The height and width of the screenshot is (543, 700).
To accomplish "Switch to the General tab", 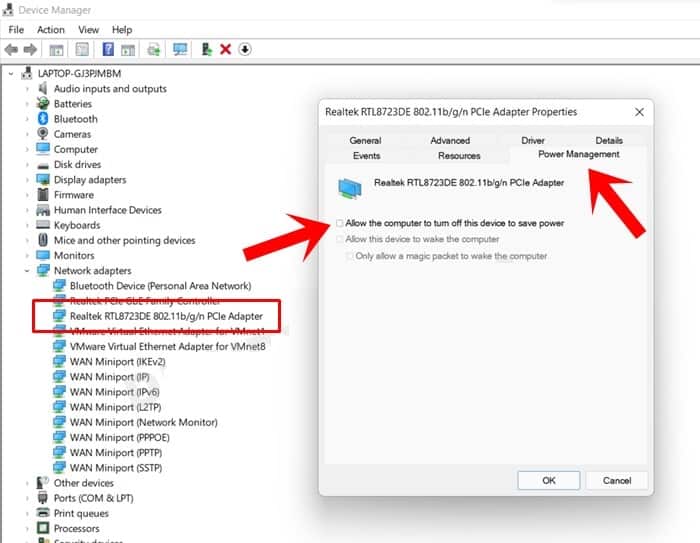I will (x=365, y=140).
